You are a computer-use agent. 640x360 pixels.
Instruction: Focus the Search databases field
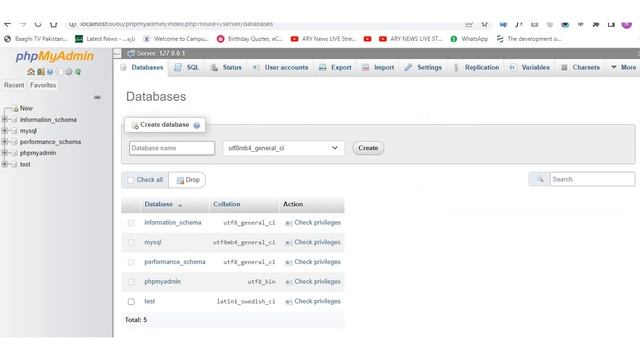592,179
